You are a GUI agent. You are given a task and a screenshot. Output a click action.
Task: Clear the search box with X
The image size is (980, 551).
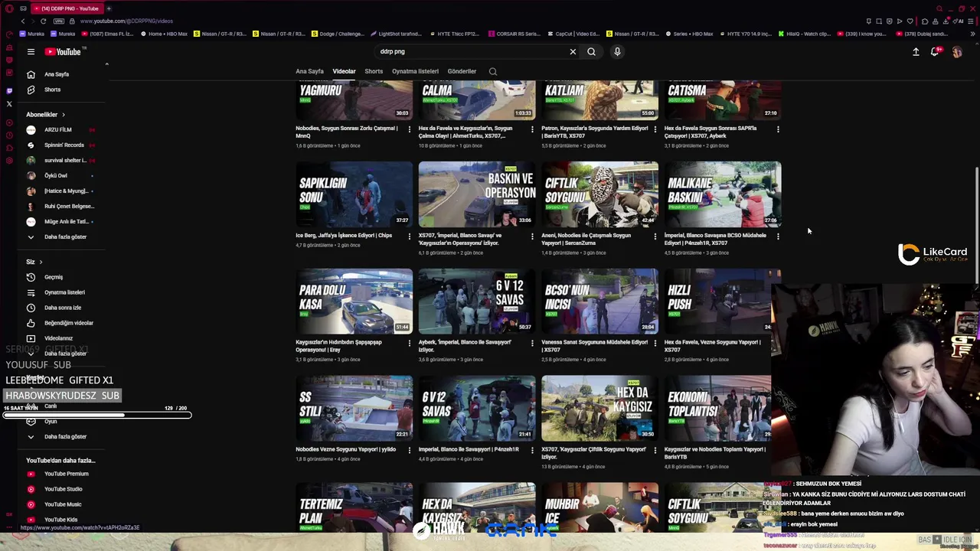pos(573,51)
